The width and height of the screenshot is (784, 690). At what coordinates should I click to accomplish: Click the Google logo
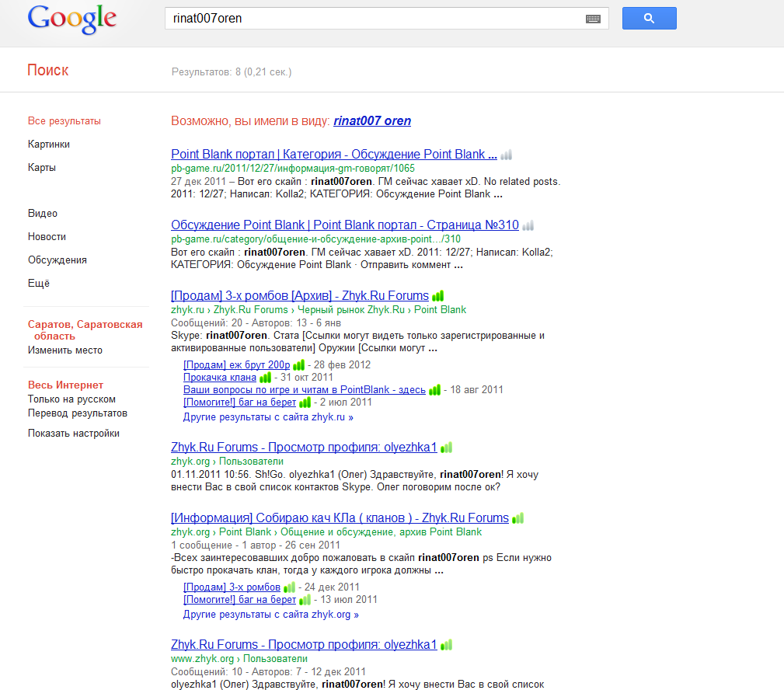pyautogui.click(x=72, y=19)
